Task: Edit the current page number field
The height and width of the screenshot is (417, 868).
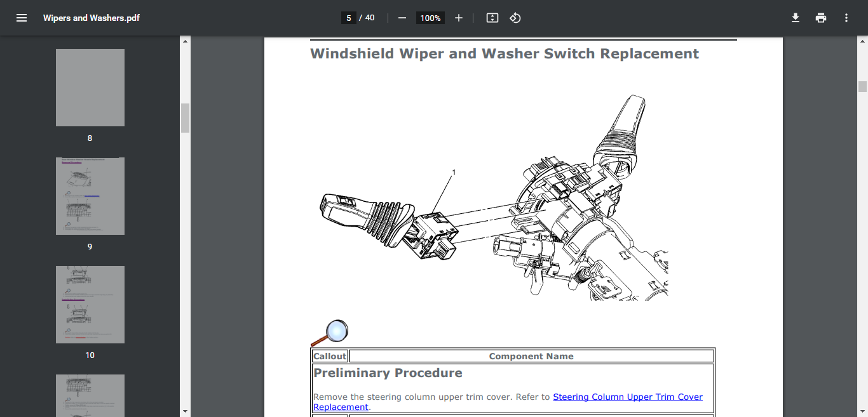Action: (348, 18)
